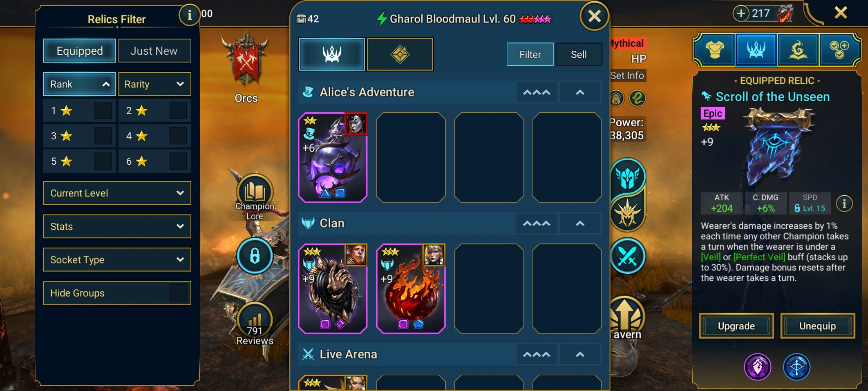Click the Unequip button
The height and width of the screenshot is (391, 868).
click(x=818, y=326)
